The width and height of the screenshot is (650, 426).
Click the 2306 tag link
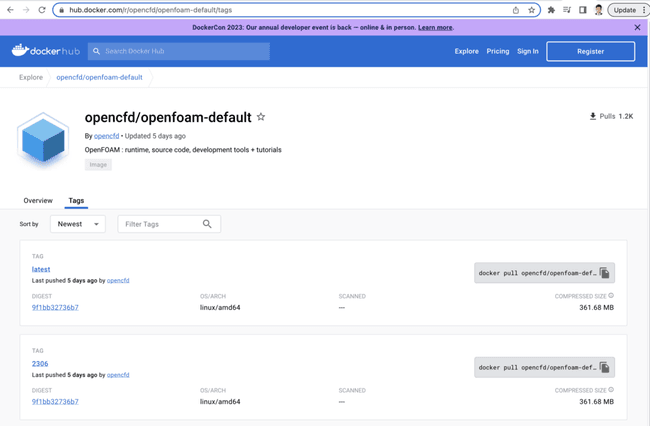(40, 364)
